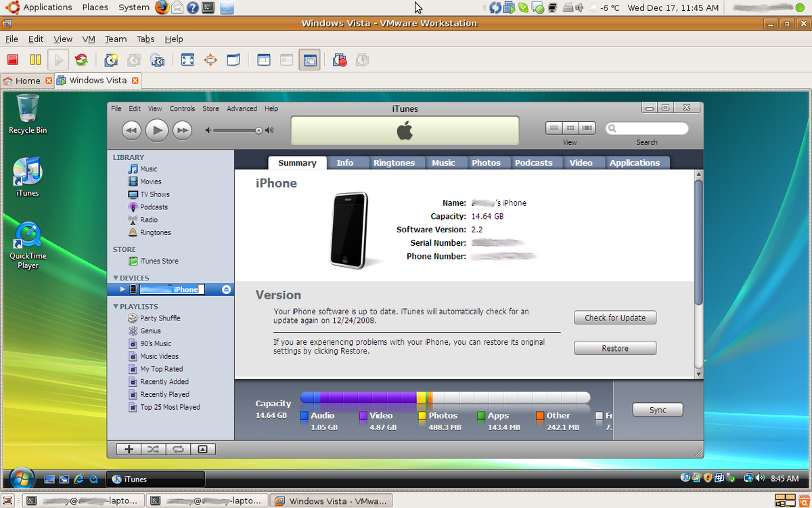Expand the iPhone device disclosure triangle
The height and width of the screenshot is (508, 812).
[x=122, y=289]
